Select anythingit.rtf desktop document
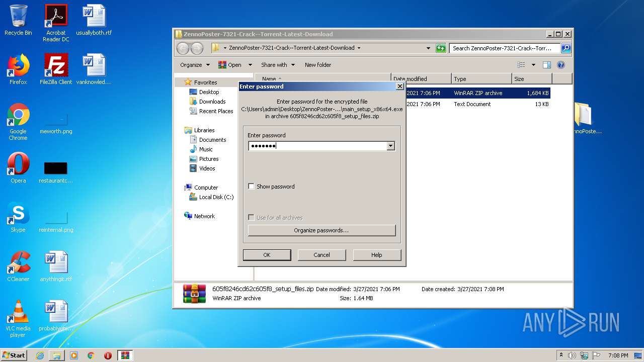Image resolution: width=644 pixels, height=362 pixels. [56, 266]
